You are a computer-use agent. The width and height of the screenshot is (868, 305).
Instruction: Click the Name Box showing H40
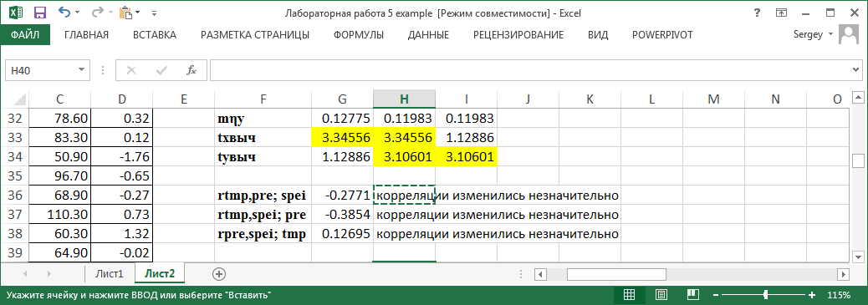(x=39, y=70)
